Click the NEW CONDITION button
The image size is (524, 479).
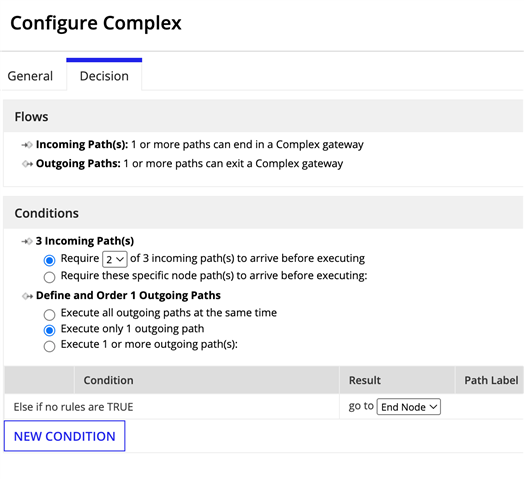click(x=64, y=436)
